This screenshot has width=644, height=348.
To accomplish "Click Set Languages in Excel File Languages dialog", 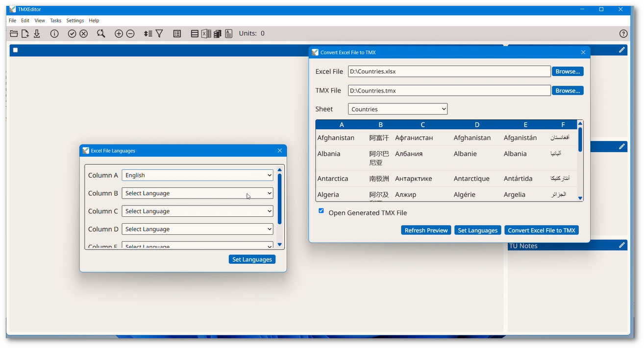I will click(252, 259).
